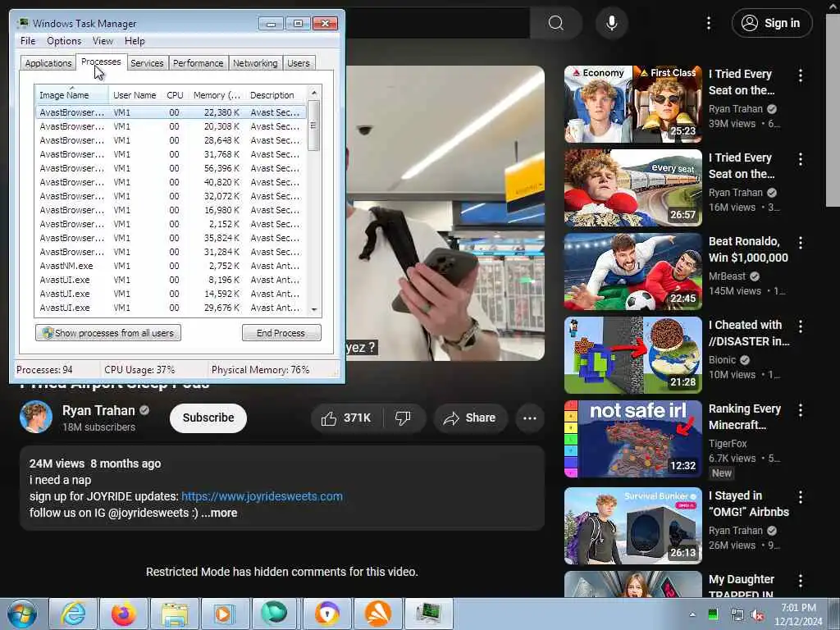Select the Task Manager taskbar icon
This screenshot has width=840, height=630.
[429, 614]
